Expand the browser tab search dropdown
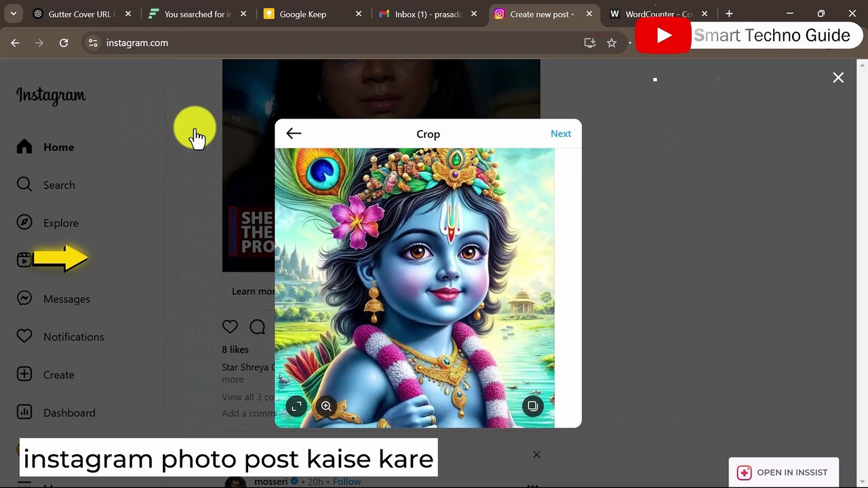Viewport: 868px width, 488px height. click(x=13, y=14)
